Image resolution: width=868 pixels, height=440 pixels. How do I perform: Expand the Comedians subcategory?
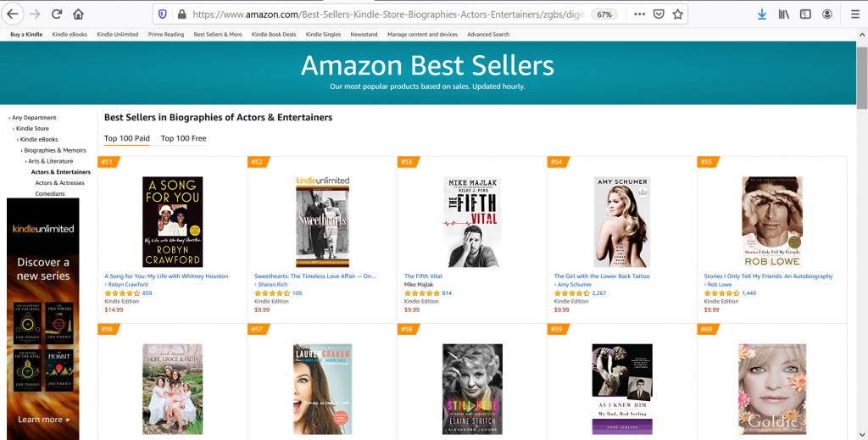tap(50, 194)
